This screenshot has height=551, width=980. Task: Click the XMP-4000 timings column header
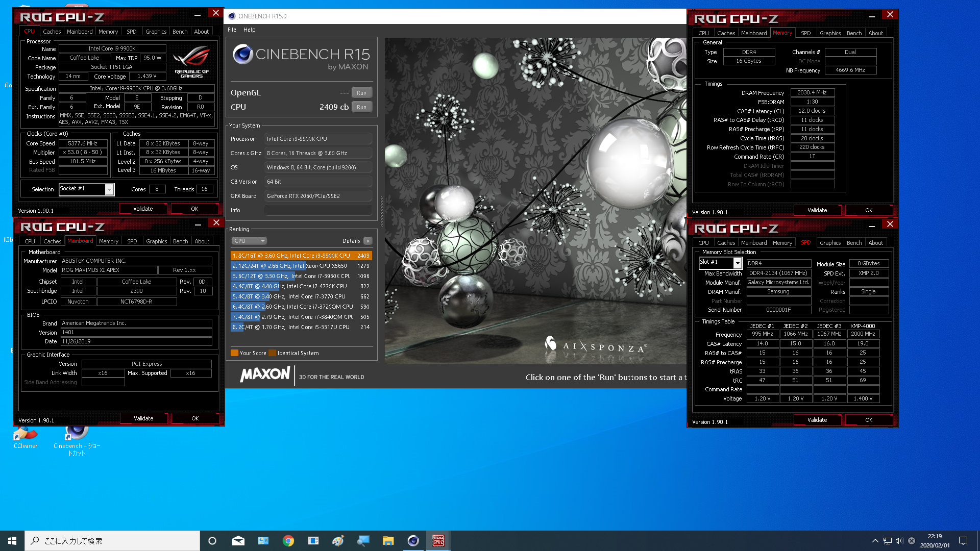[863, 326]
